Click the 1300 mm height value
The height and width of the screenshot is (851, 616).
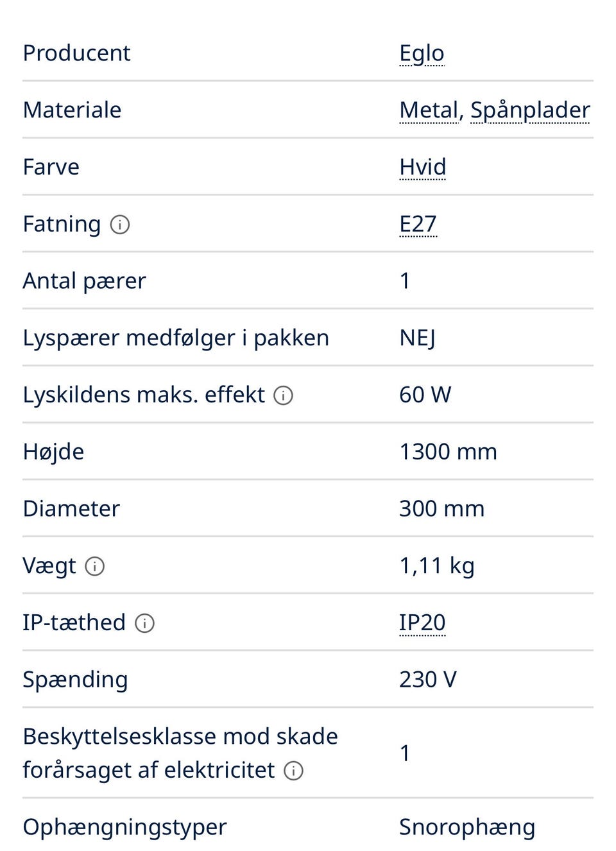pos(448,452)
